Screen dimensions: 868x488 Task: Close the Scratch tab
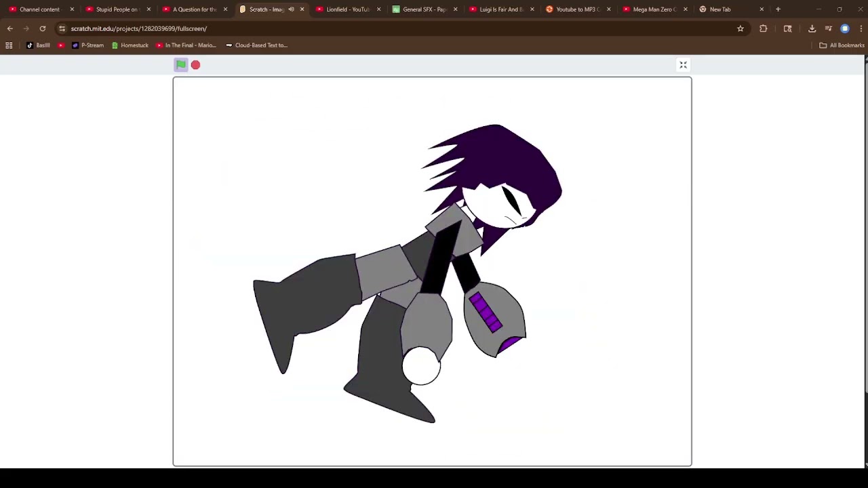(x=302, y=9)
